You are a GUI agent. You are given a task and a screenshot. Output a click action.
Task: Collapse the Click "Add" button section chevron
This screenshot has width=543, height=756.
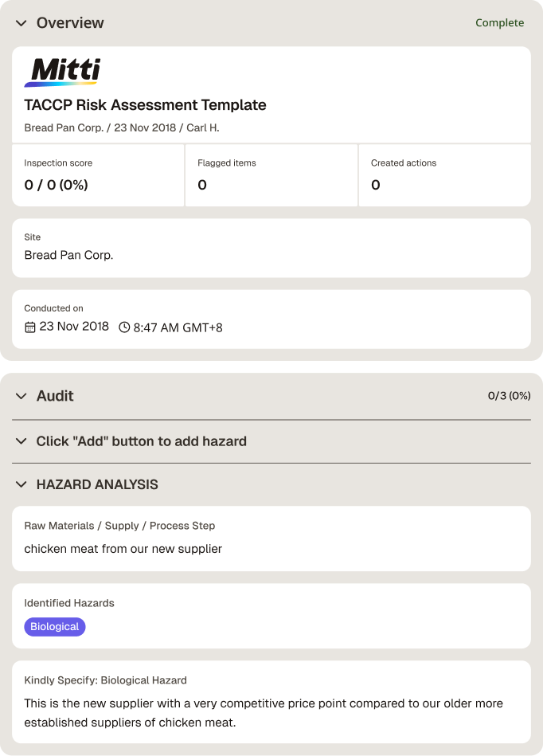tap(21, 441)
